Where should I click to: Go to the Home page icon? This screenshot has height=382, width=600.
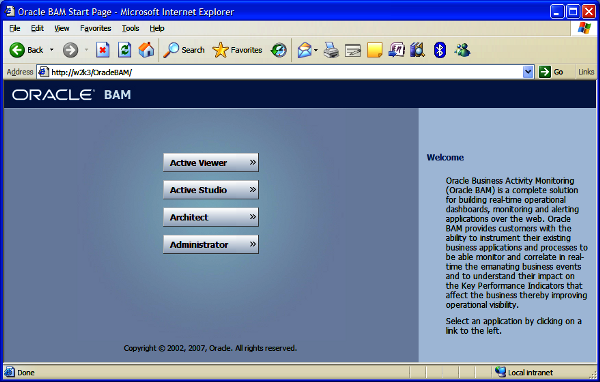coord(146,50)
